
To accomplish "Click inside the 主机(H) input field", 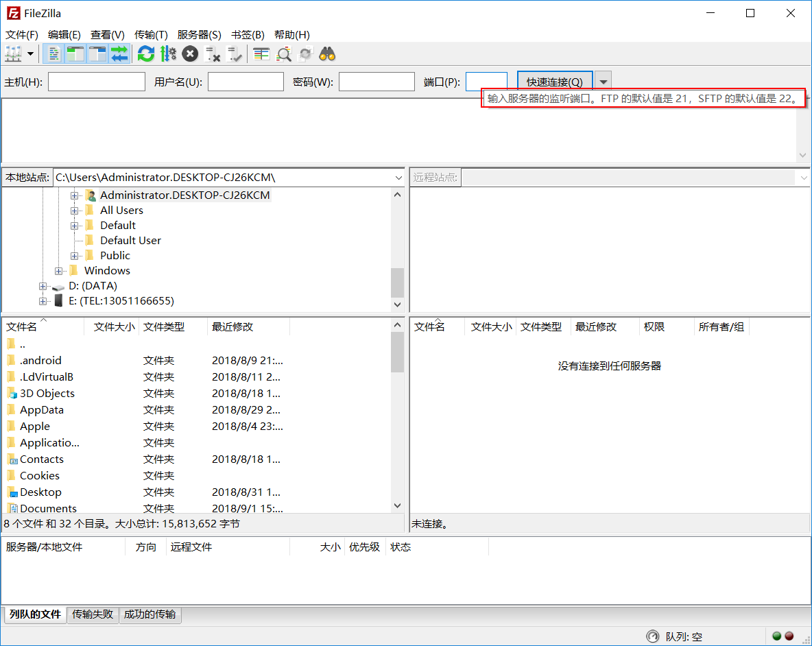I will [x=96, y=81].
